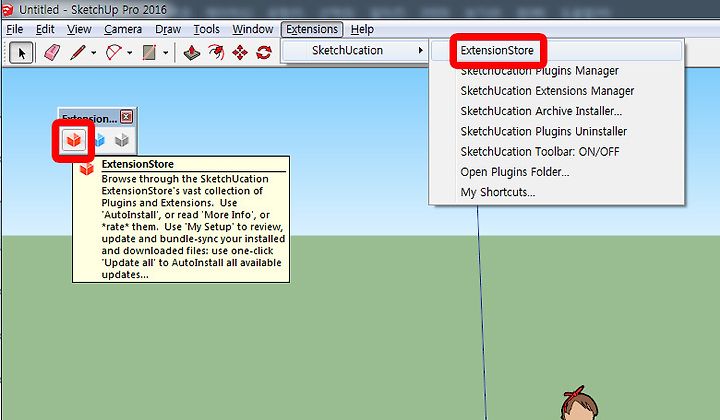Select the Offset tool
720x420 pixels.
(216, 52)
